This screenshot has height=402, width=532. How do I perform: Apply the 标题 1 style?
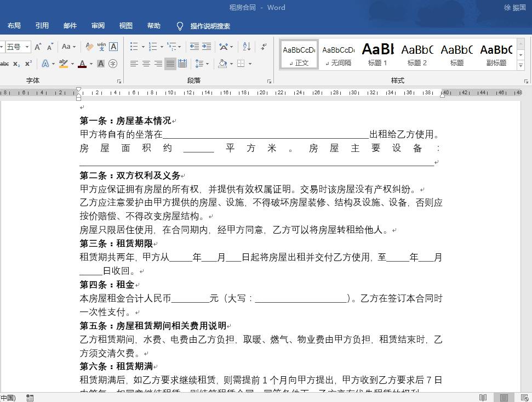pyautogui.click(x=377, y=55)
